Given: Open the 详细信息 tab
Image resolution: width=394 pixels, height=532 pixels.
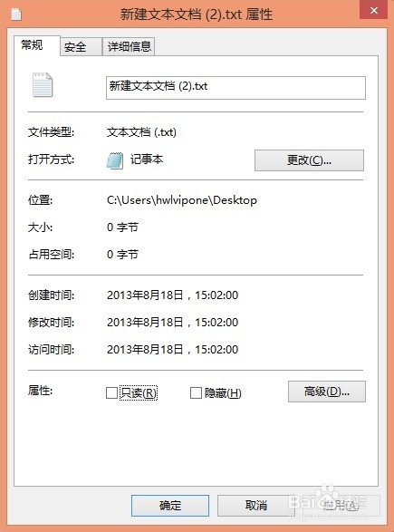Looking at the screenshot, I should tap(129, 46).
